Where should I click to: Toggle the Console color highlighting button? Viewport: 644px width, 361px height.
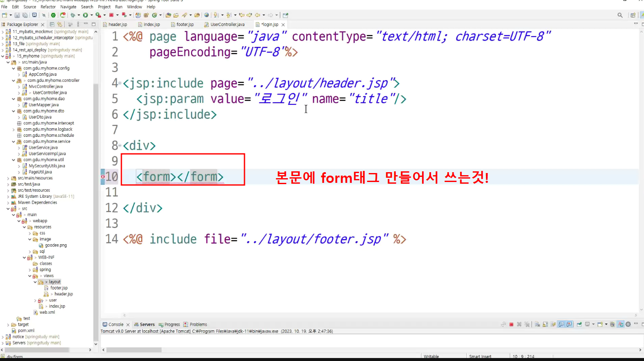pyautogui.click(x=621, y=324)
